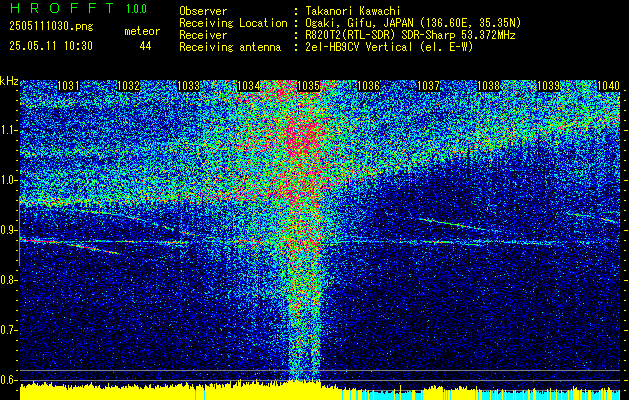Click the 1.0 frequency axis label
This screenshot has width=629, height=400.
click(x=8, y=180)
